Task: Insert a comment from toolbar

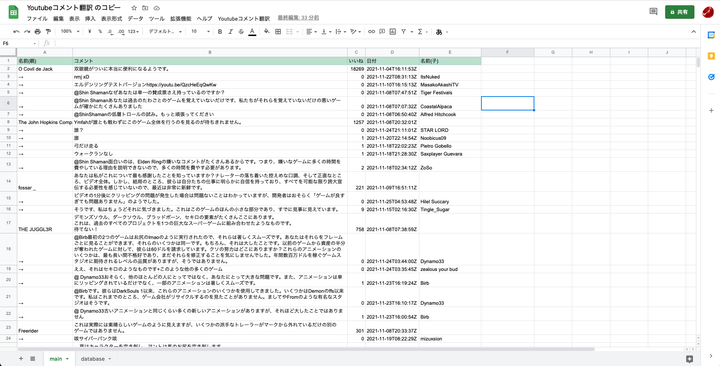Action: click(x=382, y=32)
